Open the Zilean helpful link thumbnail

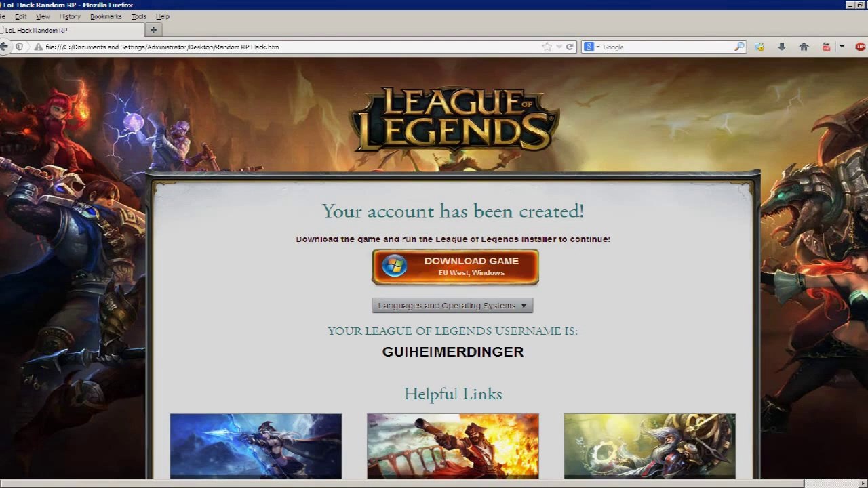point(650,446)
